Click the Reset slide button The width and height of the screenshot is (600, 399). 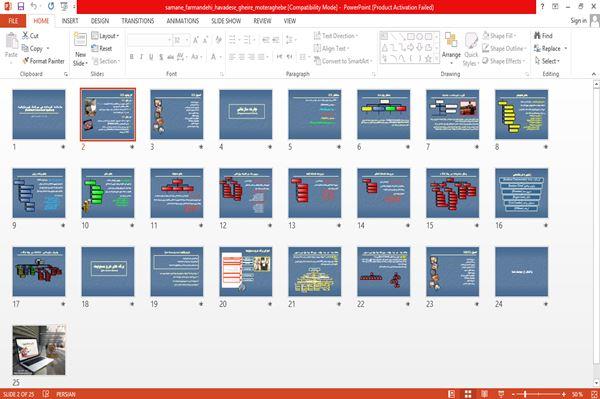pyautogui.click(x=102, y=48)
